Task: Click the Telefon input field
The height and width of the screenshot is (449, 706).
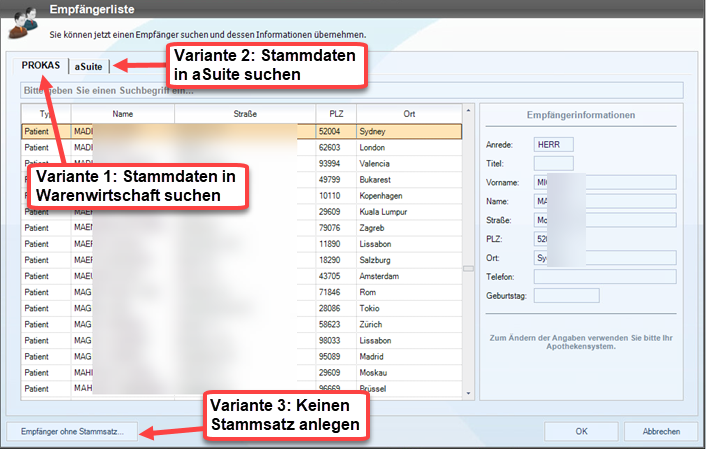Action: click(605, 276)
